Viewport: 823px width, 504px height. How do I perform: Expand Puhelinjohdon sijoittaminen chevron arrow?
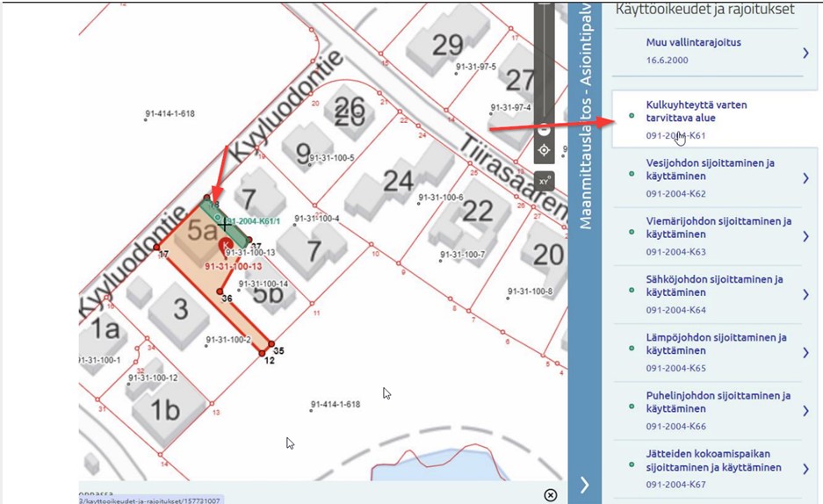point(805,410)
